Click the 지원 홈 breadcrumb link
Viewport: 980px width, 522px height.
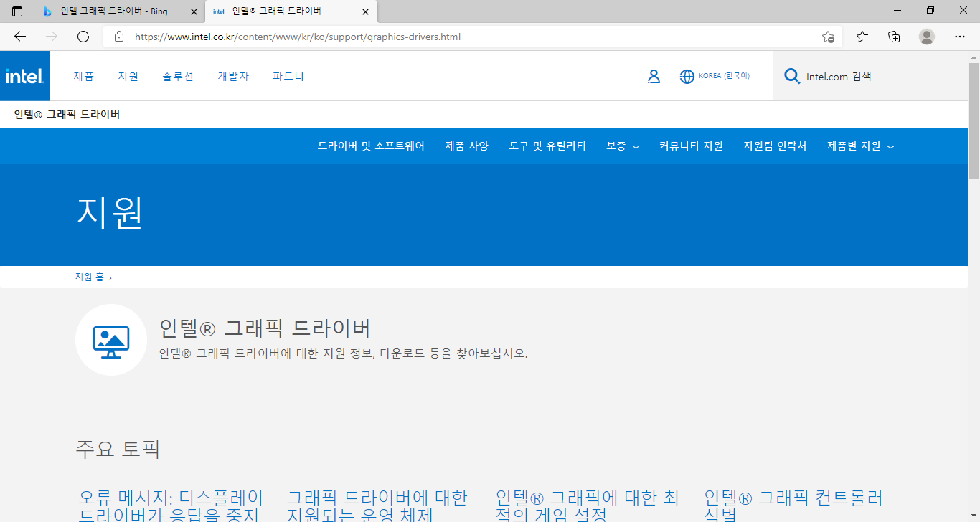tap(90, 277)
